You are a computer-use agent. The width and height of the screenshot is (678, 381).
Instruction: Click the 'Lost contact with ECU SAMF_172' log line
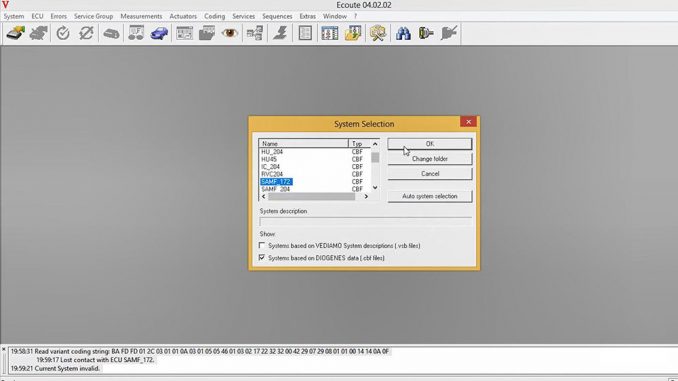(x=95, y=360)
